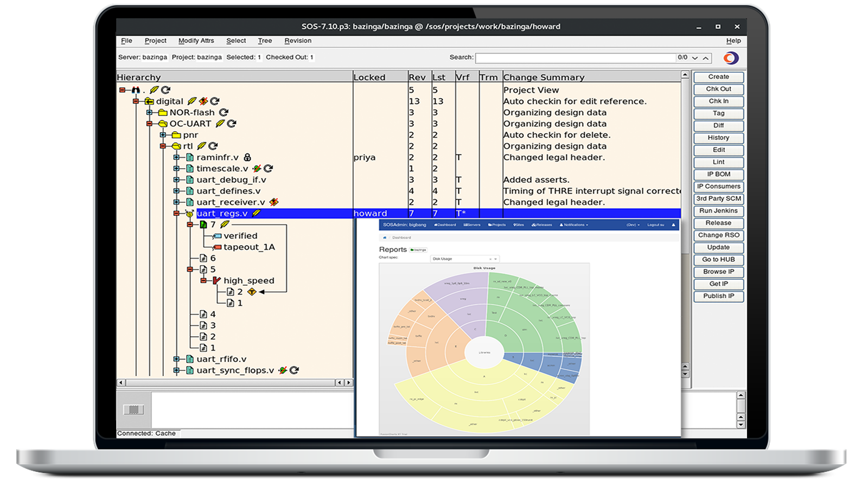Screen dimensions: 868x488
Task: Select Projects in the SOSAdmin navbar
Action: tap(497, 225)
